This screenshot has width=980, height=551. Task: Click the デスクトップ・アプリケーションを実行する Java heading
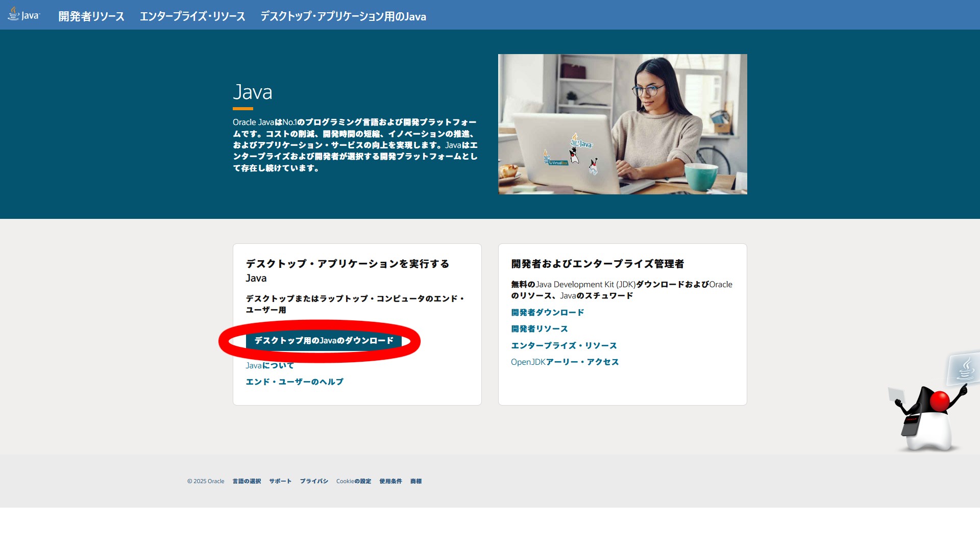(x=348, y=270)
